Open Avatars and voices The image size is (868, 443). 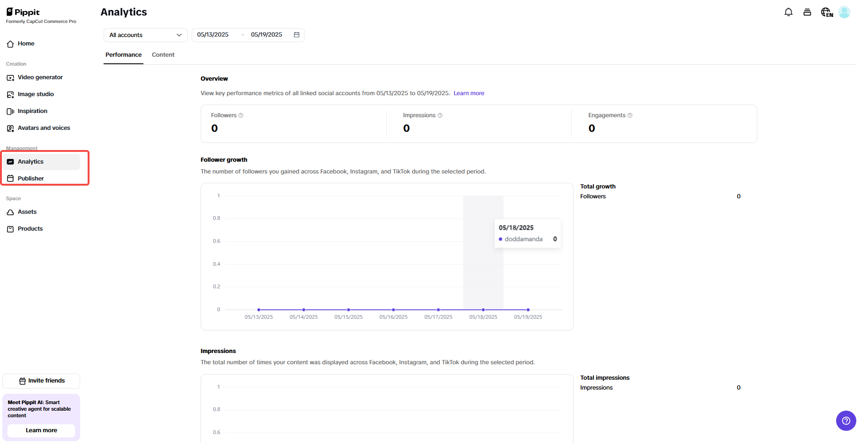coord(44,128)
